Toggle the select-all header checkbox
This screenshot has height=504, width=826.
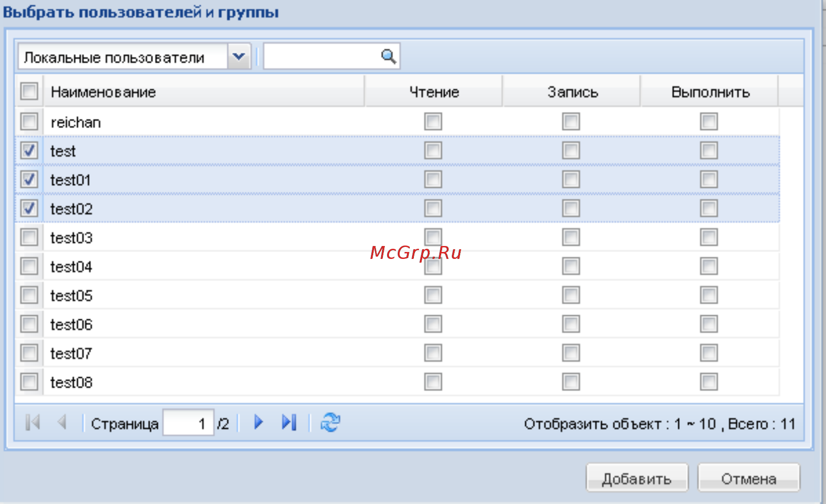(x=29, y=91)
